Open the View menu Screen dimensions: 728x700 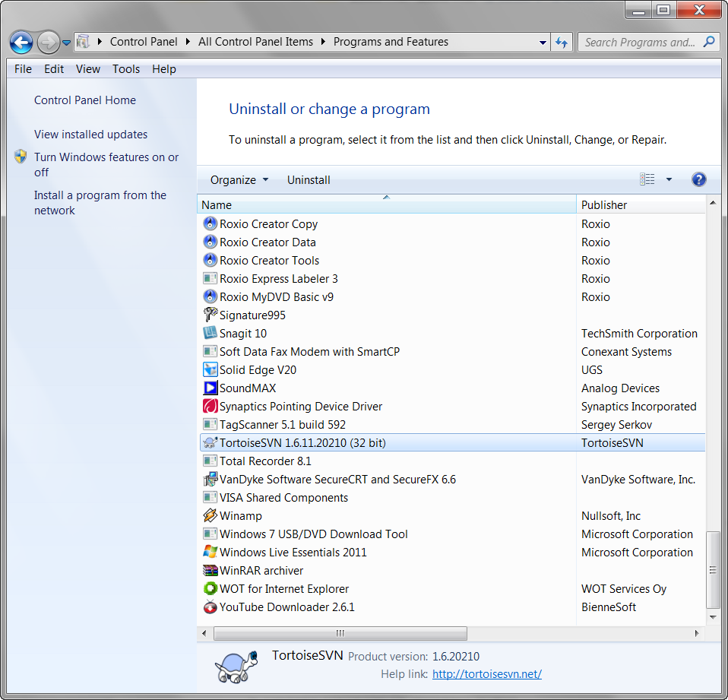point(88,69)
